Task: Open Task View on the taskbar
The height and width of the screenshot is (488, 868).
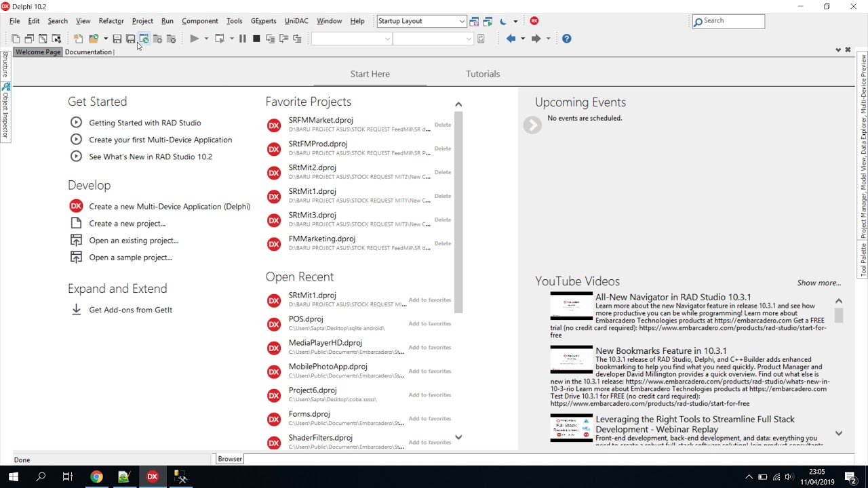Action: click(68, 476)
